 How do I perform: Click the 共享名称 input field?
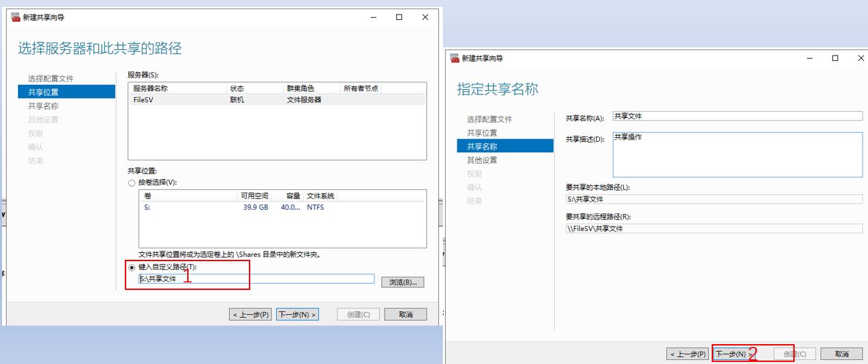pyautogui.click(x=737, y=116)
